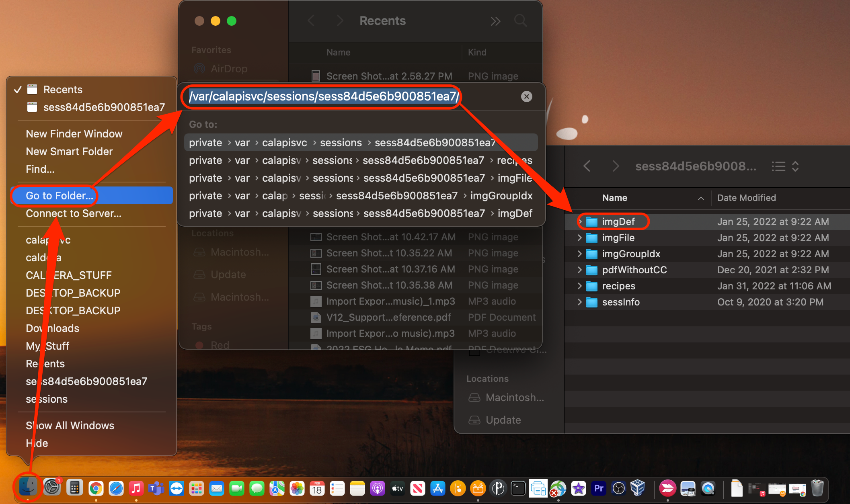Open Google Chrome from the Dock

tap(96, 488)
